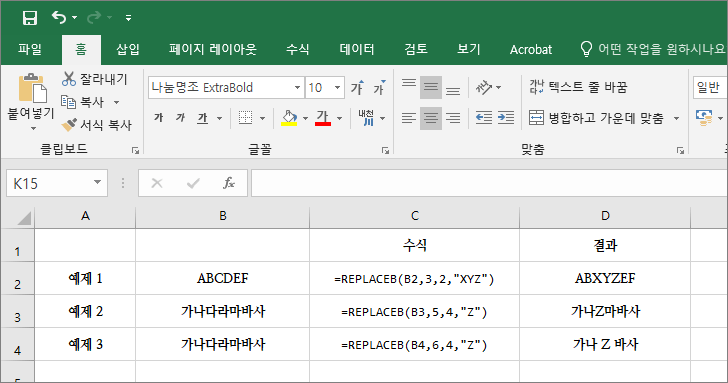Toggle underline formatting
The height and width of the screenshot is (383, 728).
click(x=202, y=118)
